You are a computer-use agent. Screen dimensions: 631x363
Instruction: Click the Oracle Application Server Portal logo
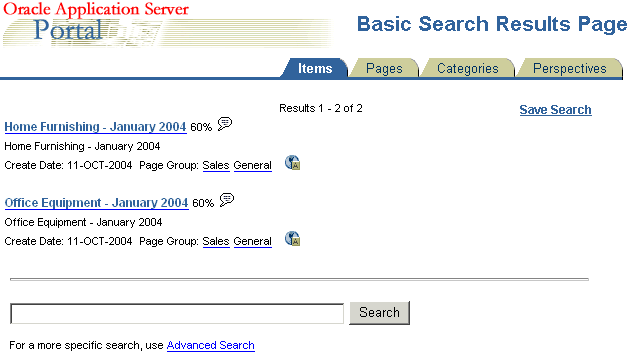pos(167,25)
